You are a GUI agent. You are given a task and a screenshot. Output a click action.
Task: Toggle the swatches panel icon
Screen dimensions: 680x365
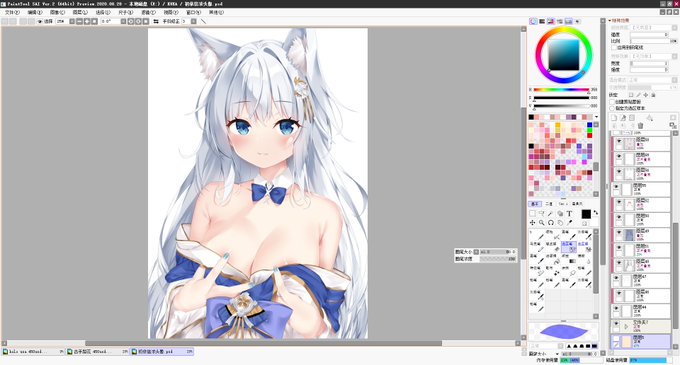pyautogui.click(x=569, y=21)
